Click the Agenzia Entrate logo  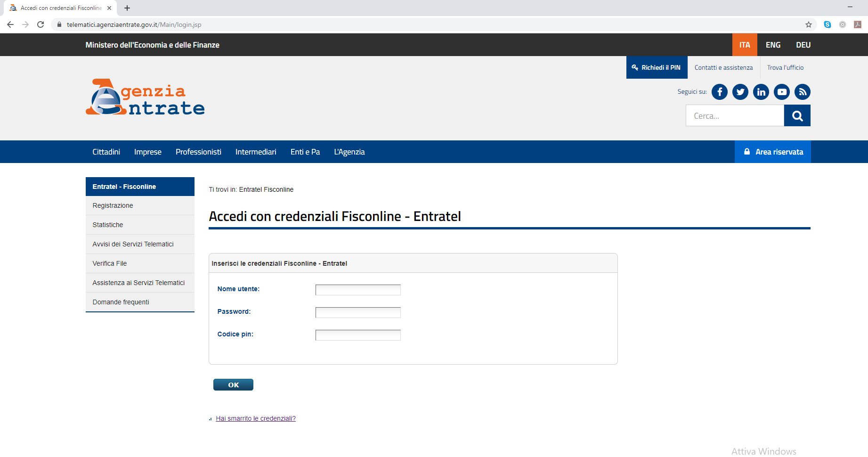pos(145,97)
